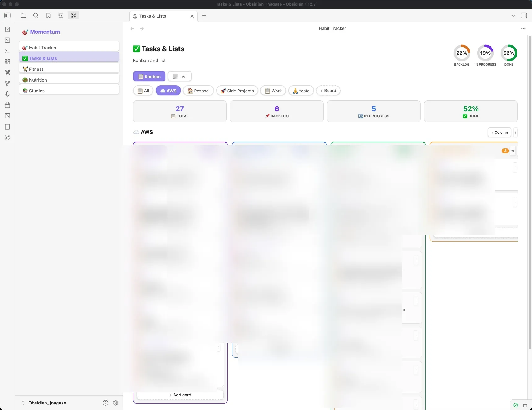Open card options dots in the purple column
Screen dimensions: 532x410
218,347
